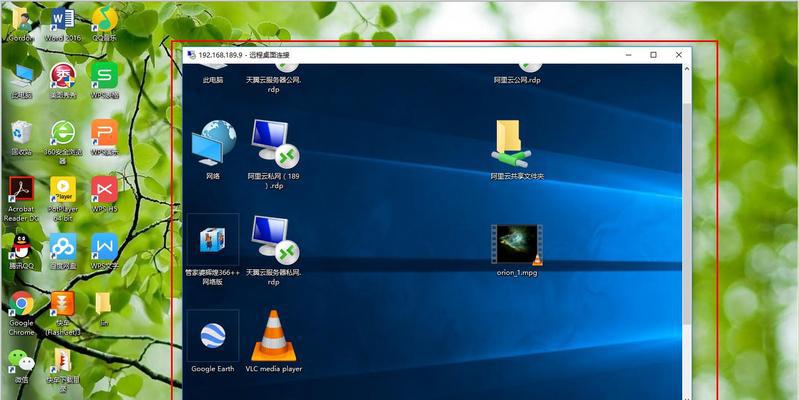Close the Remote Desktop Connection window
The width and height of the screenshot is (799, 400).
pos(678,55)
